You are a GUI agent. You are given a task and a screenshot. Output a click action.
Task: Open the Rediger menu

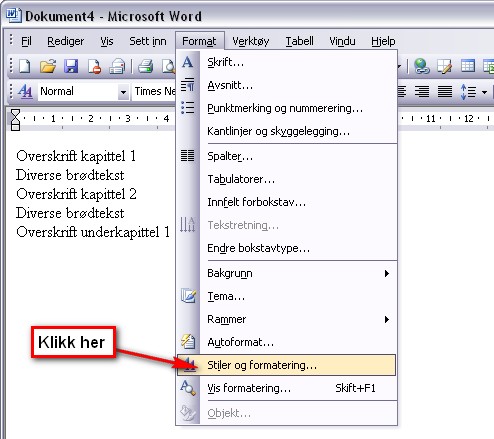[x=65, y=41]
